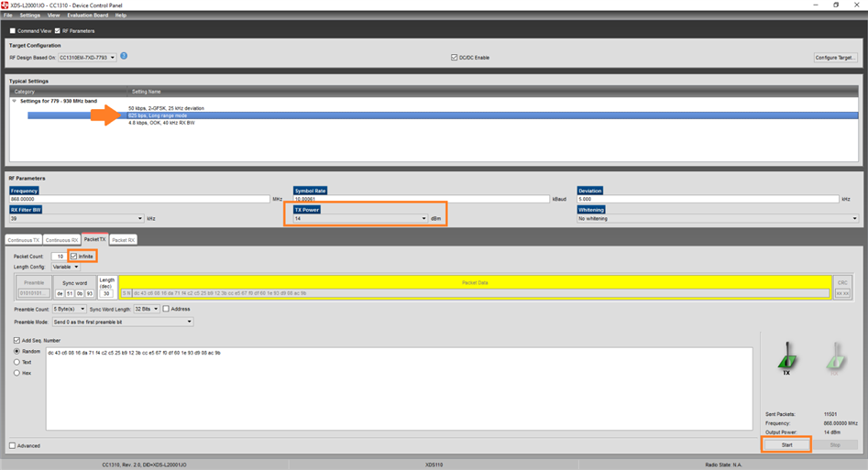Toggle the Add Seq. Number checkbox
Image resolution: width=868 pixels, height=470 pixels.
16,341
